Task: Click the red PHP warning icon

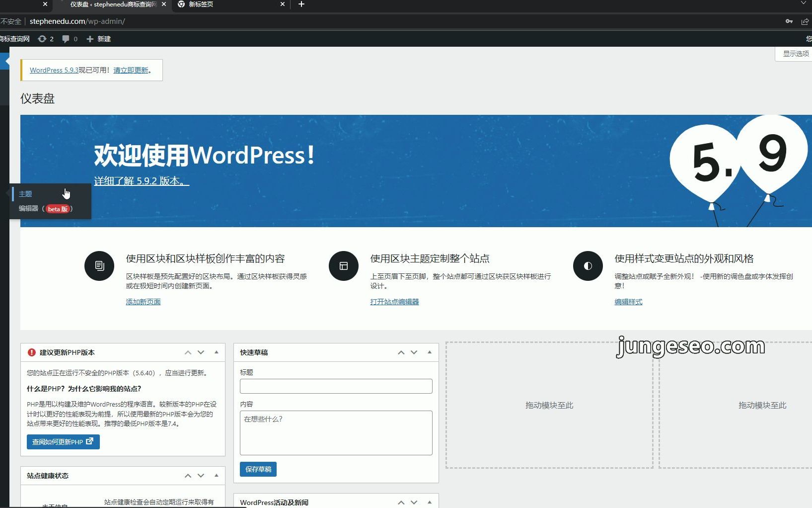Action: 32,352
